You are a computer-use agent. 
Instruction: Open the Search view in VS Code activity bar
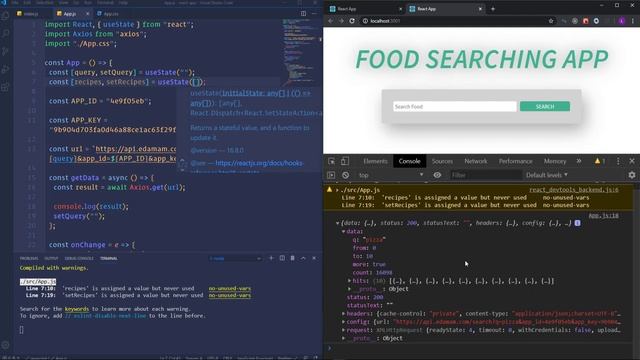[x=5, y=33]
